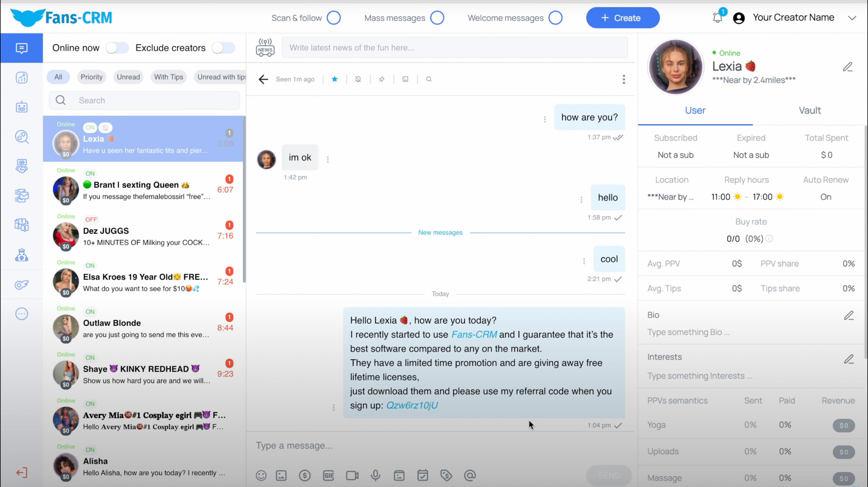Switch to the Vault tab

tap(810, 110)
